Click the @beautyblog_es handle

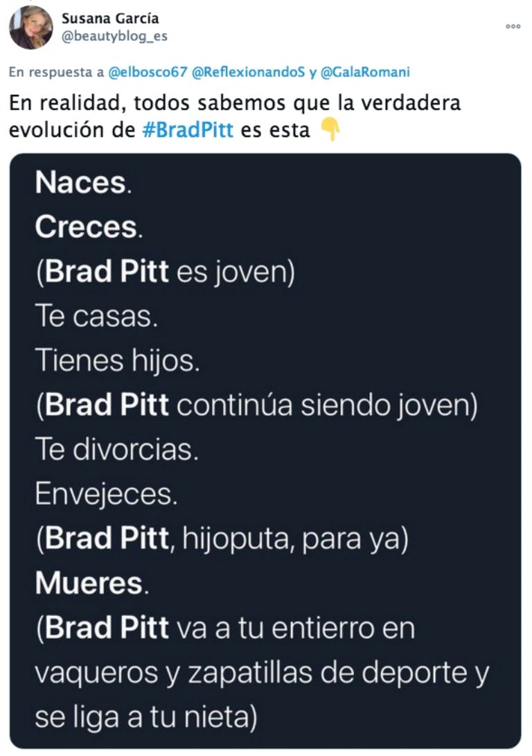tap(114, 36)
